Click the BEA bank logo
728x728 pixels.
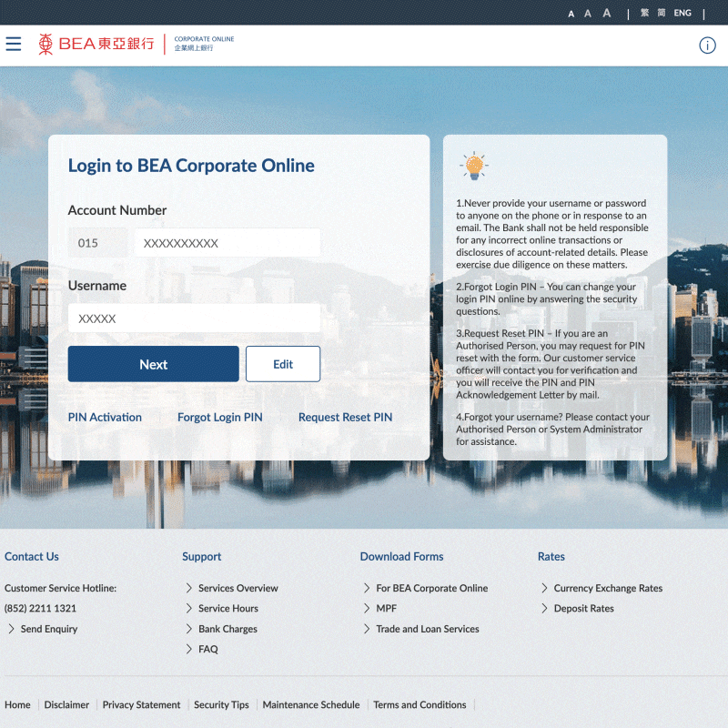[96, 44]
